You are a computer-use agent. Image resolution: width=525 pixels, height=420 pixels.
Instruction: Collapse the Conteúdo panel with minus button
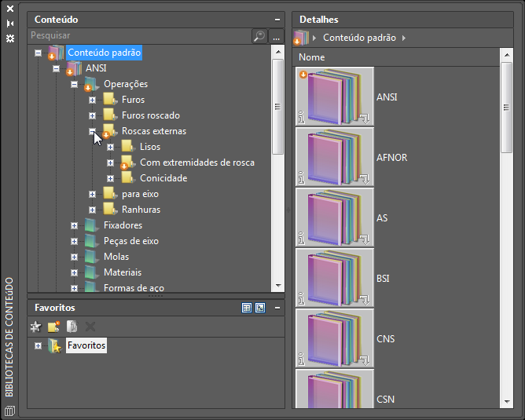(x=277, y=20)
